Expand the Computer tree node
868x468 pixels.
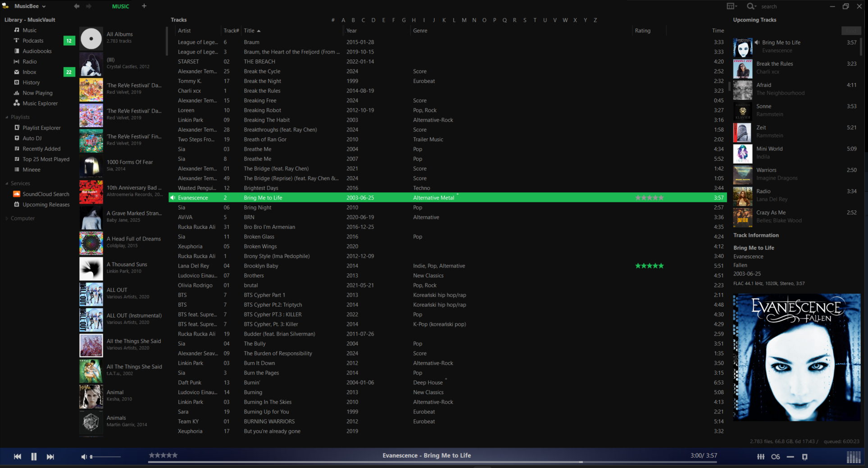click(x=7, y=218)
